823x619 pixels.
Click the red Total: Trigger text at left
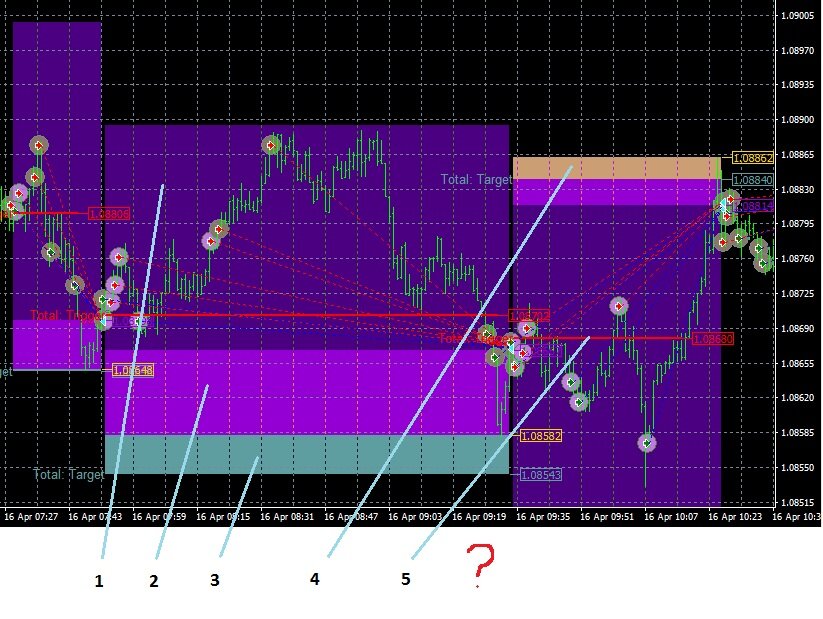point(67,316)
